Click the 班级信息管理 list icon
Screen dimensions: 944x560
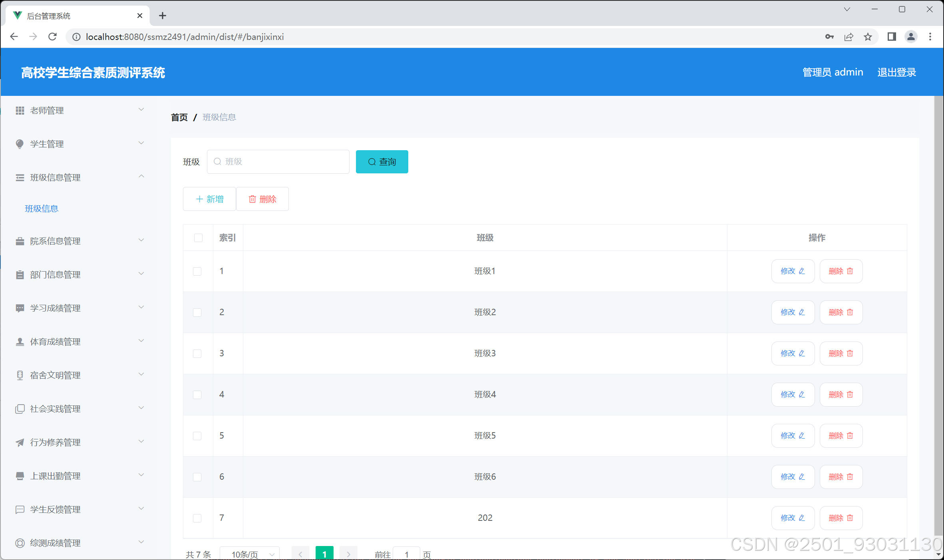[x=20, y=177]
